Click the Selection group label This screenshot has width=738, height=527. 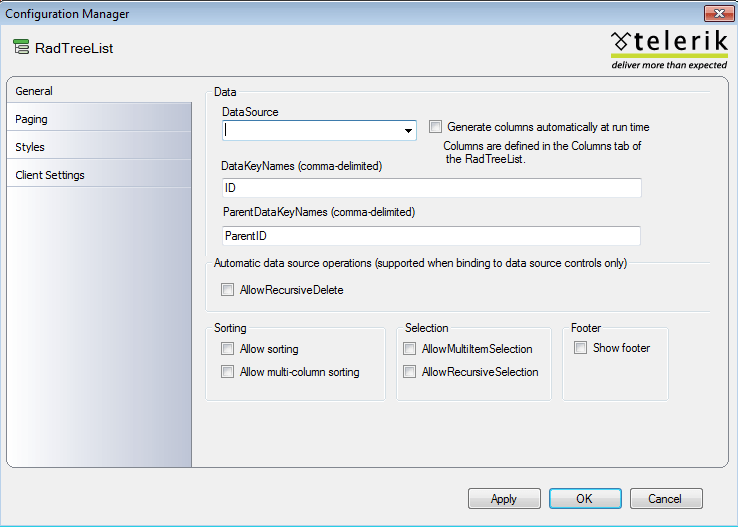pos(426,328)
